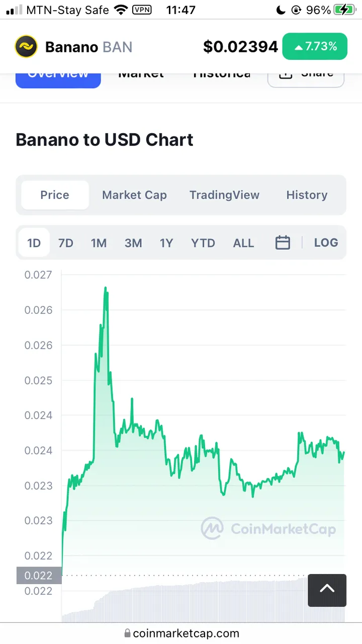Open the calendar date range picker

coord(283,243)
